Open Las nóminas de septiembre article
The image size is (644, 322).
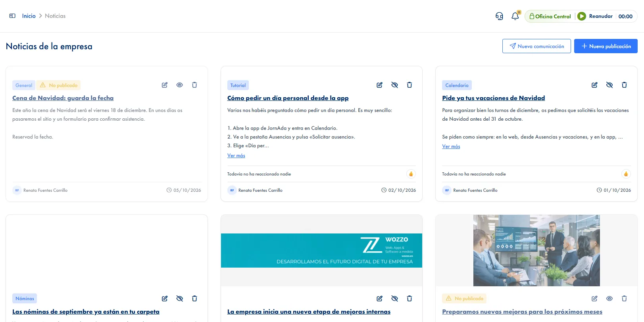(86, 312)
